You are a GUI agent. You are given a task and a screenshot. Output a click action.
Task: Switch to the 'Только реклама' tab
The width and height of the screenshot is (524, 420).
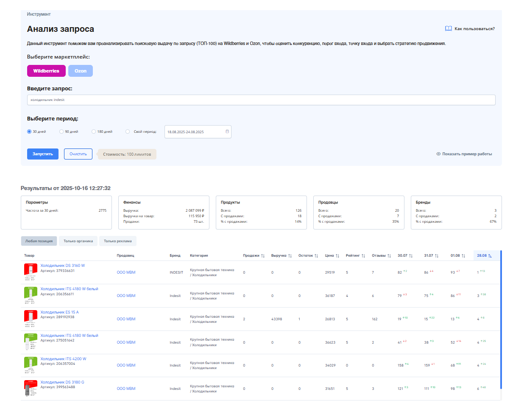(117, 241)
